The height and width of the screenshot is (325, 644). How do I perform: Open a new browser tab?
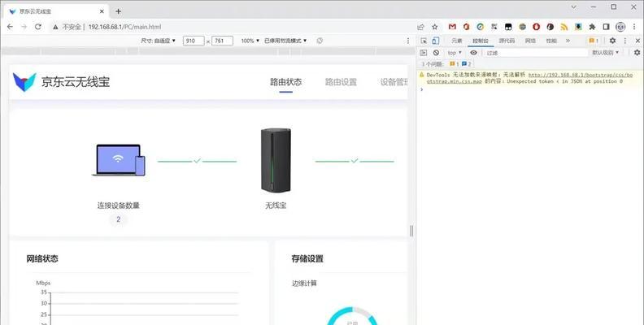118,11
